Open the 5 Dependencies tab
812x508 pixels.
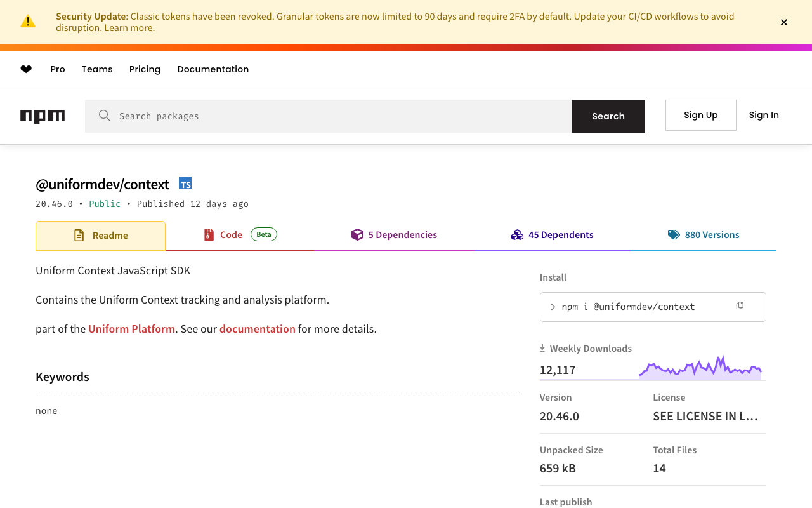394,235
